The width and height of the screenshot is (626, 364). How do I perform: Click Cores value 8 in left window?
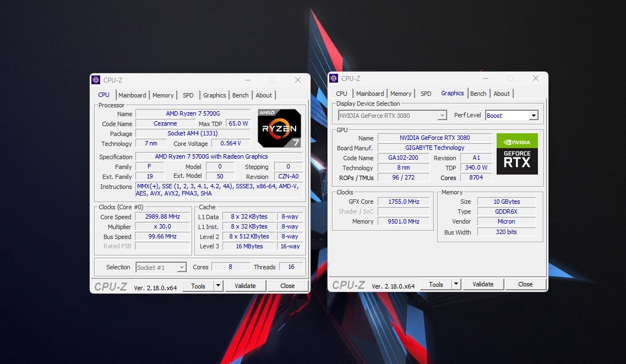tap(230, 267)
